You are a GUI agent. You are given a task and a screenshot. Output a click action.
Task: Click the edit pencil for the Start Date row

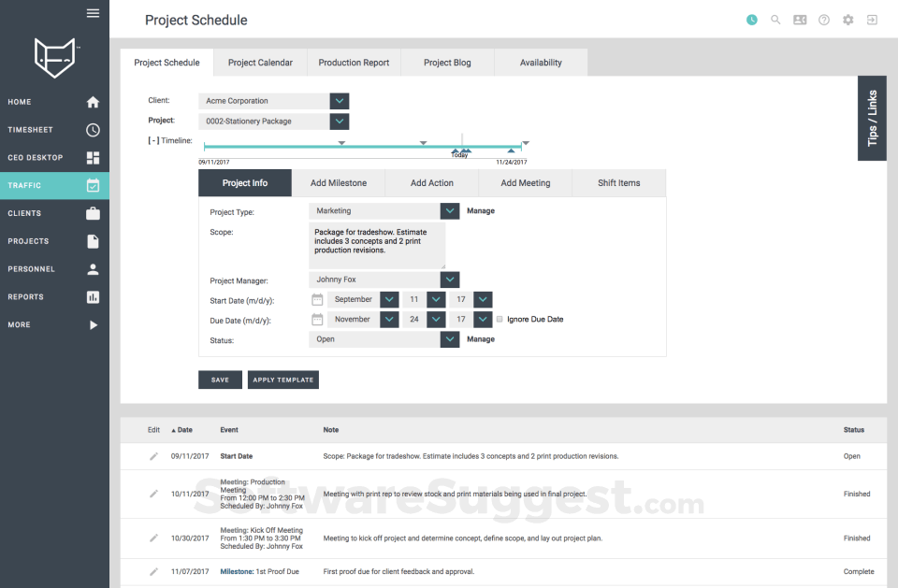click(x=153, y=456)
